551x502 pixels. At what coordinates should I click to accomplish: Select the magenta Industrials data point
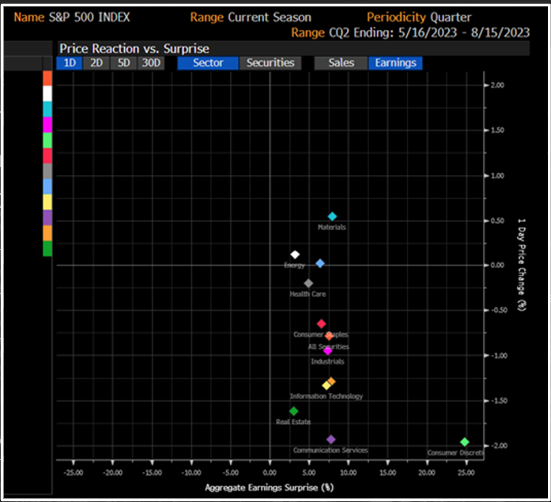pos(328,350)
